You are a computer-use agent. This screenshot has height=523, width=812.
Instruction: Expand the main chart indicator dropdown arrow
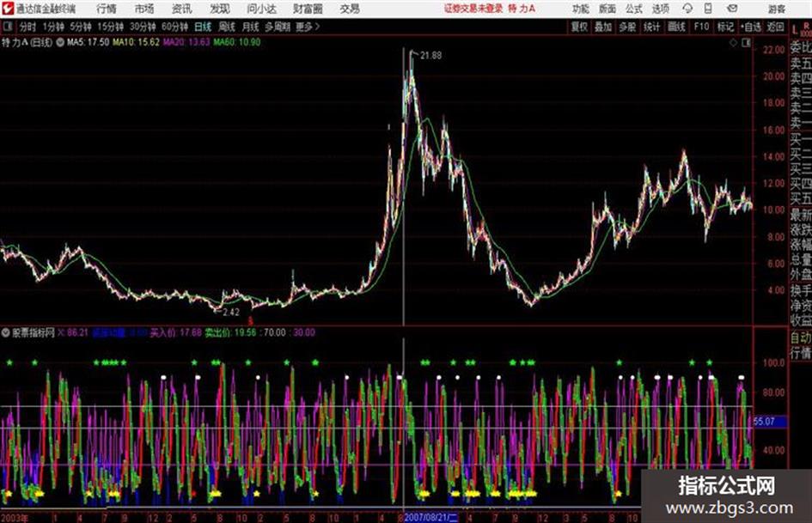click(60, 42)
